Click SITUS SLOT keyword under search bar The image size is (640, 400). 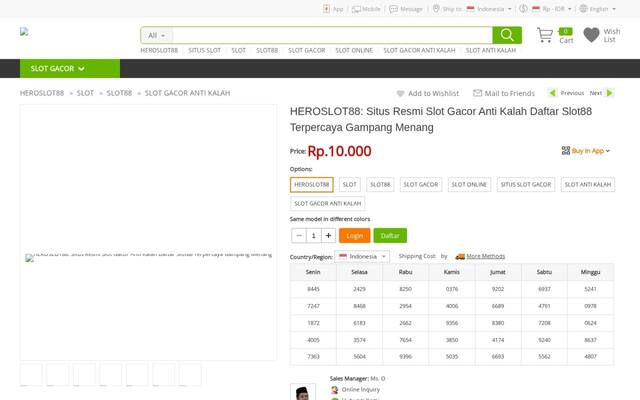204,50
